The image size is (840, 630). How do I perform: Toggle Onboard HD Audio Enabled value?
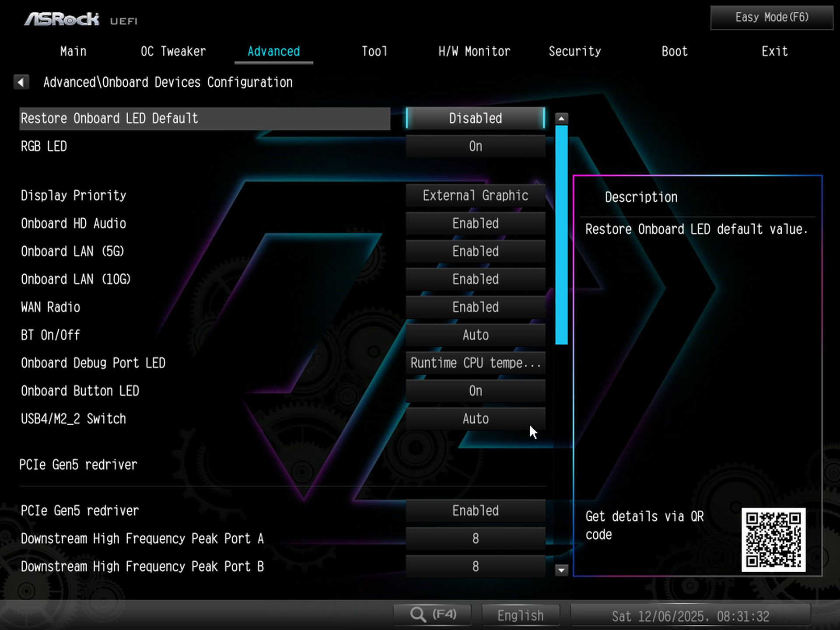pos(475,224)
